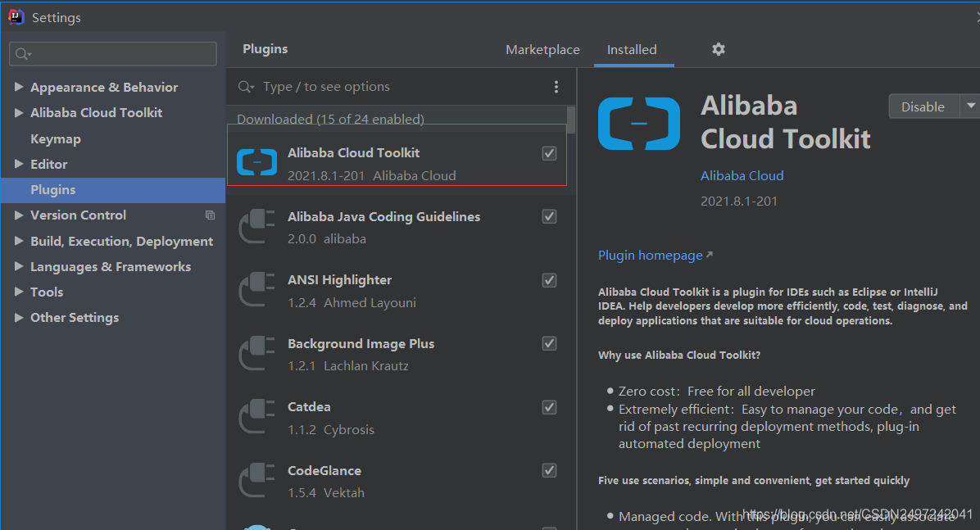Click the large Alibaba Cloud Toolkit logo
The width and height of the screenshot is (980, 530).
point(639,123)
